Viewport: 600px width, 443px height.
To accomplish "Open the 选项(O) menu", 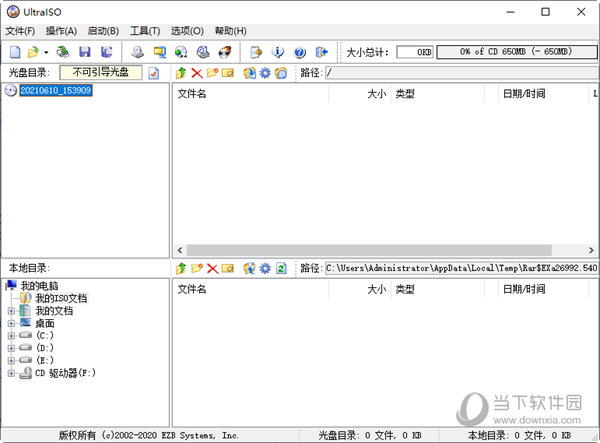I will [187, 31].
